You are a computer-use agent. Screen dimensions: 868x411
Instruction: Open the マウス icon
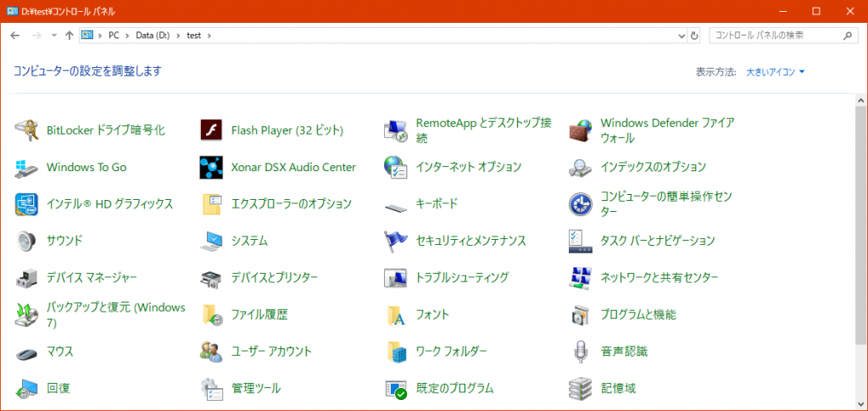27,351
